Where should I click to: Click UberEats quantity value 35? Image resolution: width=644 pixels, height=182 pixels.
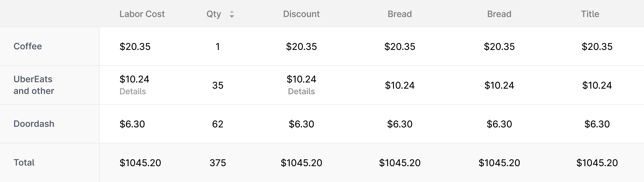pos(217,85)
